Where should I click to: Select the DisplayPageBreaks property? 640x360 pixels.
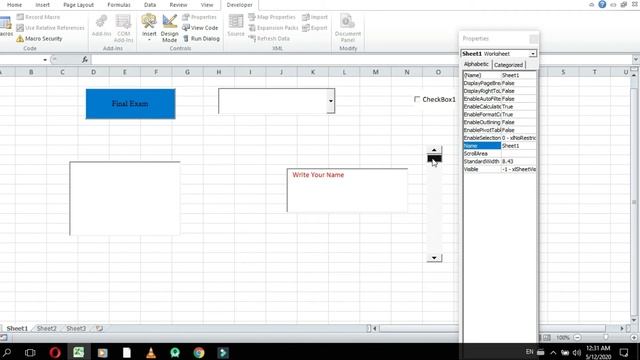pos(500,83)
